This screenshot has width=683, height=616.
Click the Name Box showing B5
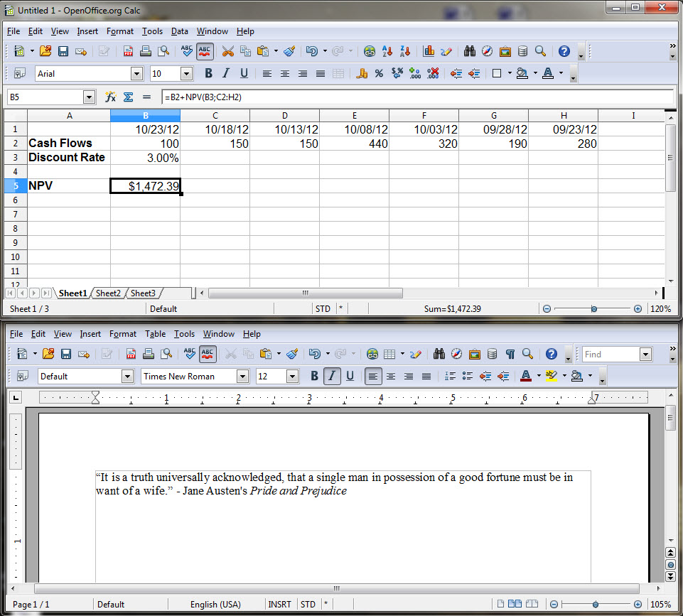(46, 97)
